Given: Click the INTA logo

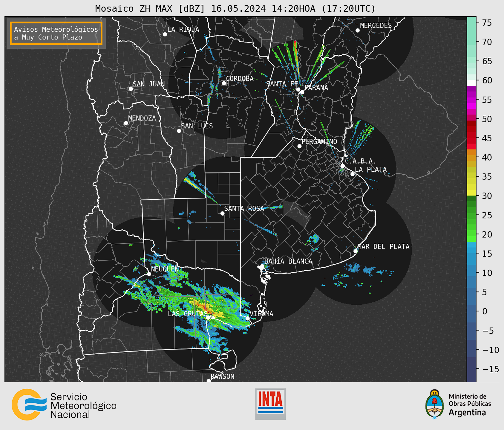Looking at the screenshot, I should coord(270,404).
